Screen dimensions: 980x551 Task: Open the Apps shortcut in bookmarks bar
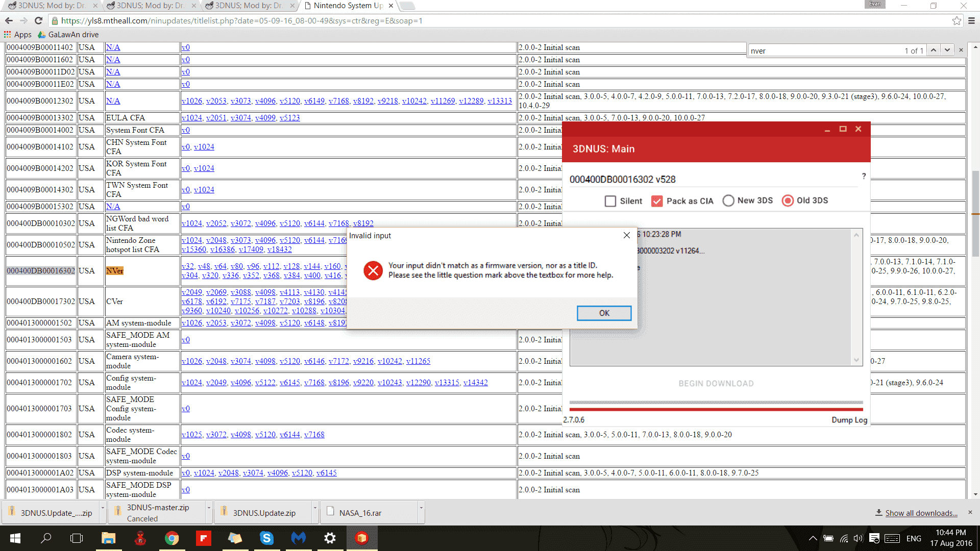click(18, 35)
